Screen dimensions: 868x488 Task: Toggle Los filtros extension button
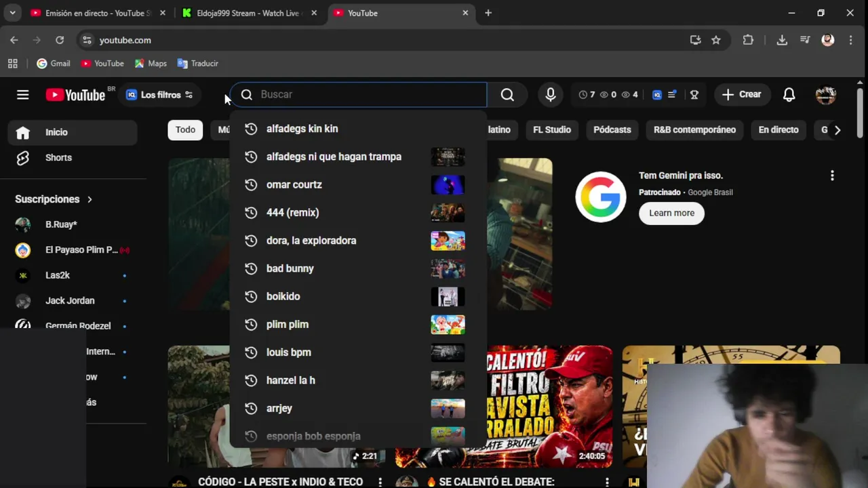160,95
